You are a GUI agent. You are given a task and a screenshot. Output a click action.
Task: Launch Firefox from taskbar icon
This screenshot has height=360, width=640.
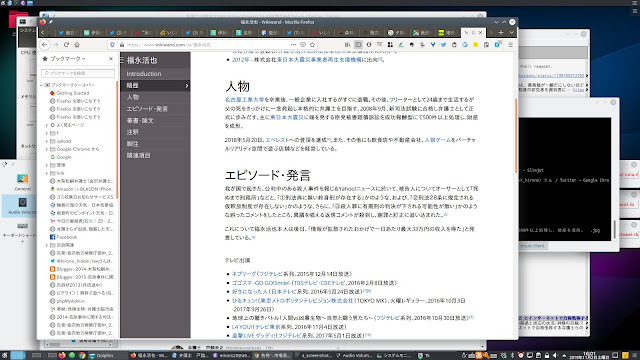click(62, 356)
